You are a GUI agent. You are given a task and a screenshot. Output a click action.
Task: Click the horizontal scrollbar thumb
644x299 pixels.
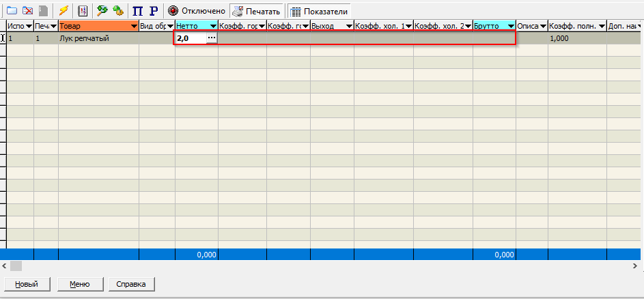click(16, 266)
